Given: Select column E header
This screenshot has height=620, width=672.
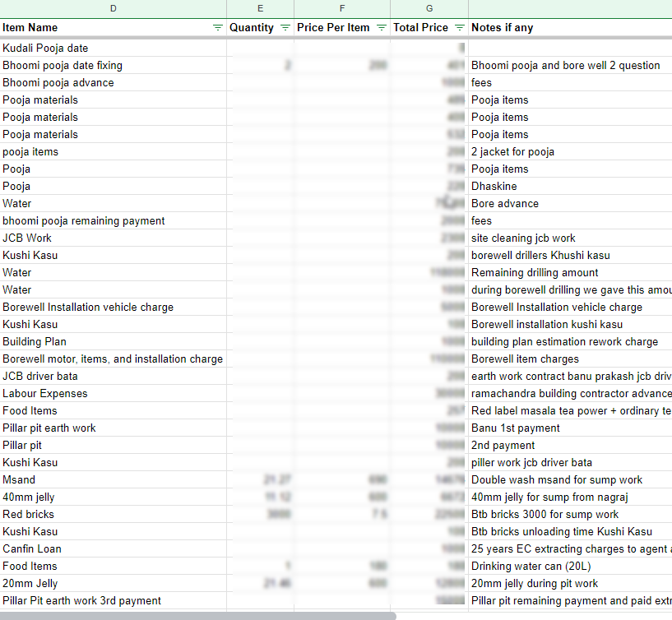Looking at the screenshot, I should [x=260, y=8].
